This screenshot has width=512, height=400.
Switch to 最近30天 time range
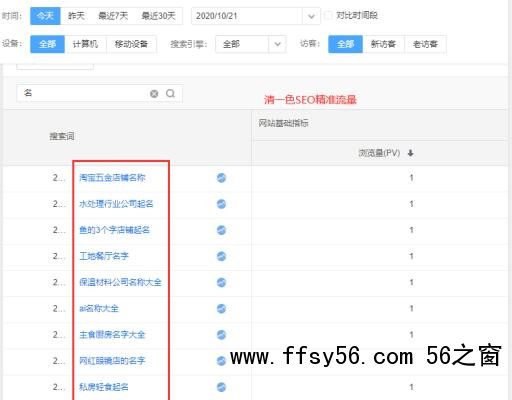(x=158, y=16)
